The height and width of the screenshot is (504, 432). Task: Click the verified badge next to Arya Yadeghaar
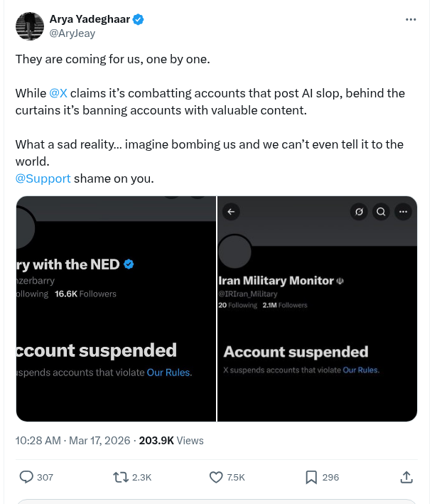[x=139, y=20]
